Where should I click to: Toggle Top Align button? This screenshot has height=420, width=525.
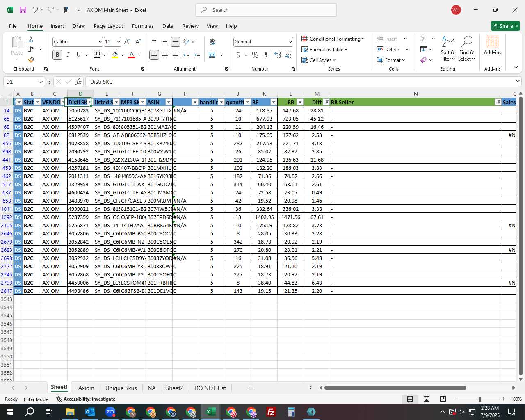pos(154,42)
